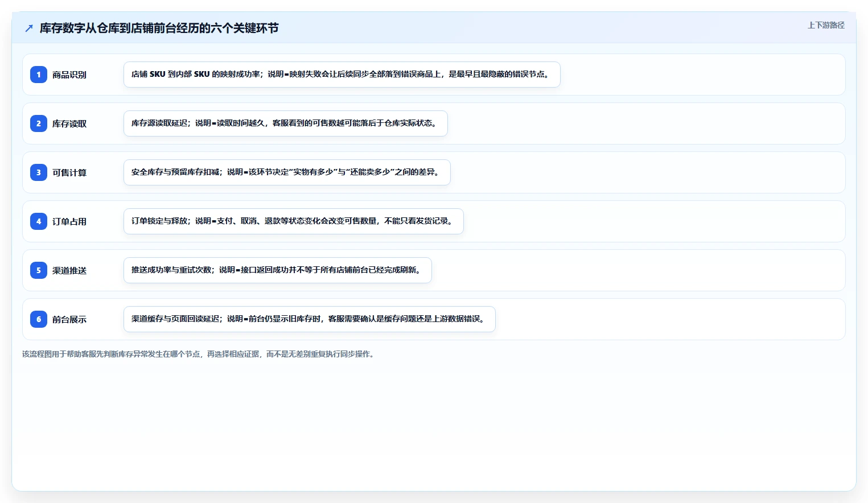Select the 渠道推送 step label

pyautogui.click(x=69, y=270)
